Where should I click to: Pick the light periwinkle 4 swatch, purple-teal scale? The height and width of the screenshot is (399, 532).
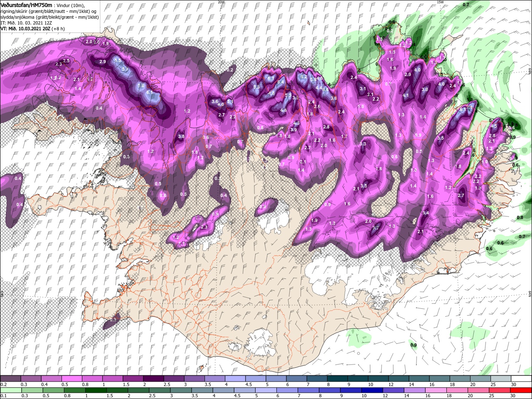pos(235,378)
